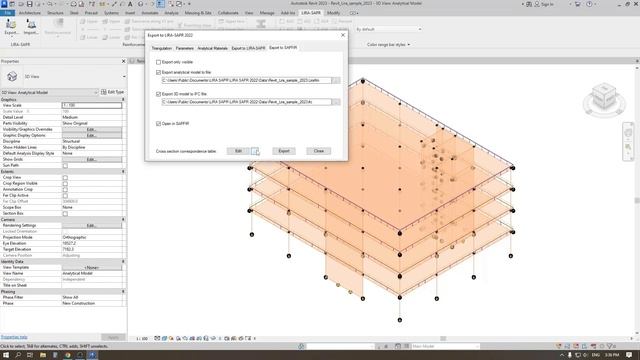Image resolution: width=640 pixels, height=360 pixels.
Task: Close the Properties palette
Action: 124,61
